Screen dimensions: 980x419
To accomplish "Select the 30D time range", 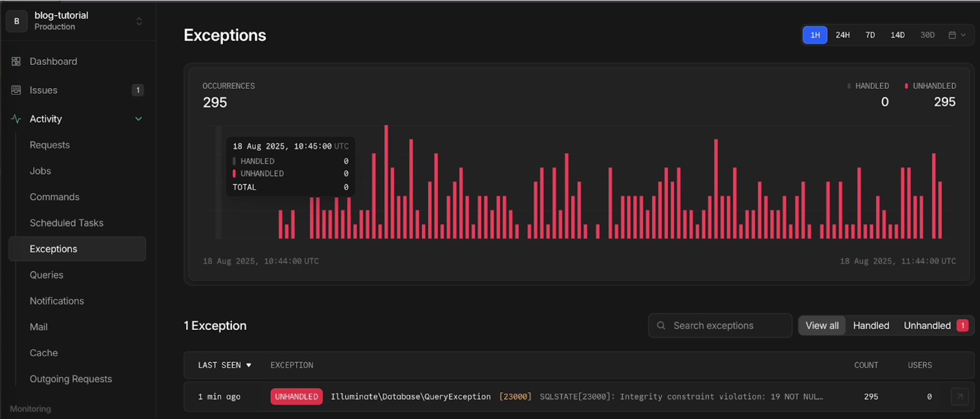I will [x=927, y=35].
